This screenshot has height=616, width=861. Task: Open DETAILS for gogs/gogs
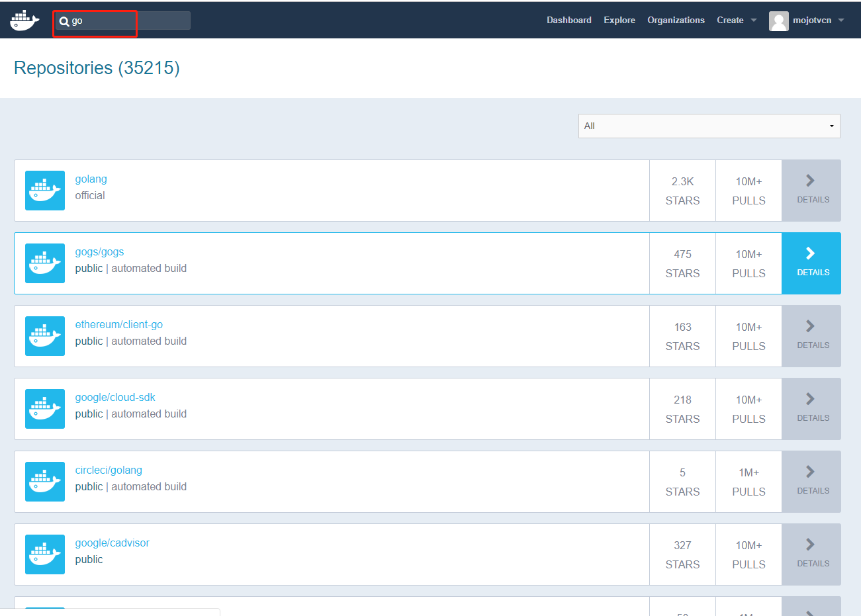(811, 263)
